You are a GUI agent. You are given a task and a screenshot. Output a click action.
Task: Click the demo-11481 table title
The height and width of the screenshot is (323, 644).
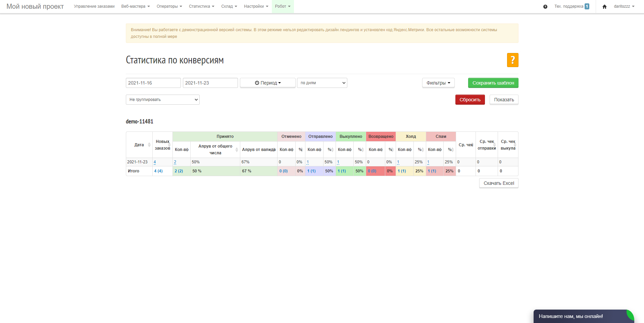point(140,121)
